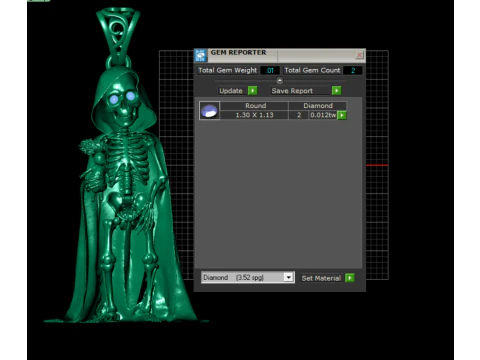Collapse panel using small round expander button
The height and width of the screenshot is (360, 480).
tap(280, 81)
